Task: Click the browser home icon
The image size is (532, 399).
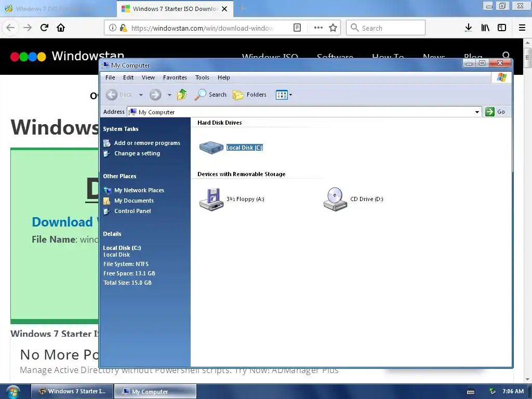Action: coord(61,28)
